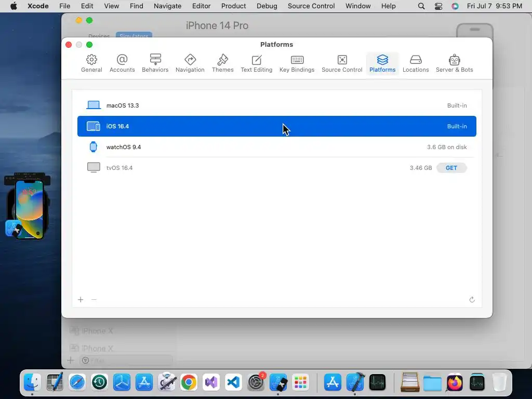
Task: Click the plus button to add a platform
Action: [x=81, y=300]
